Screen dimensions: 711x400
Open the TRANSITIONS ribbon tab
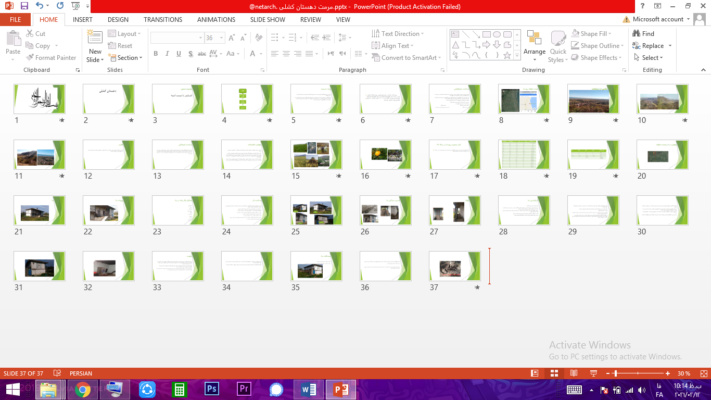[x=162, y=19]
